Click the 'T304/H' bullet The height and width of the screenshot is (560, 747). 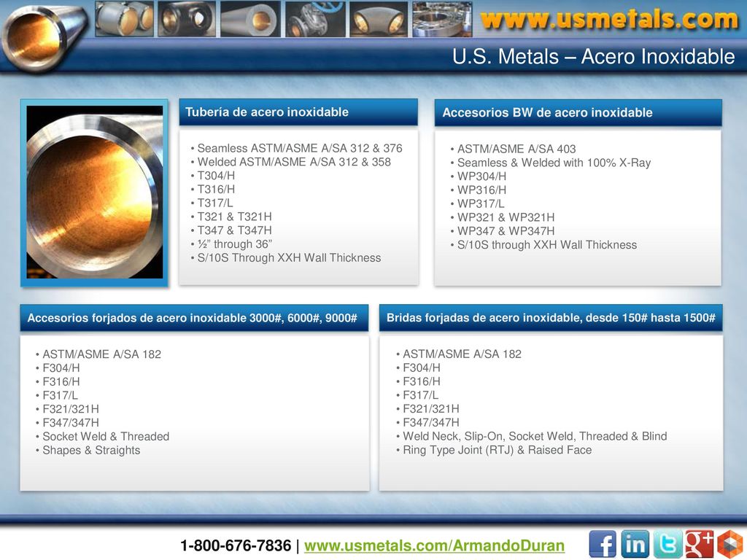tap(216, 176)
